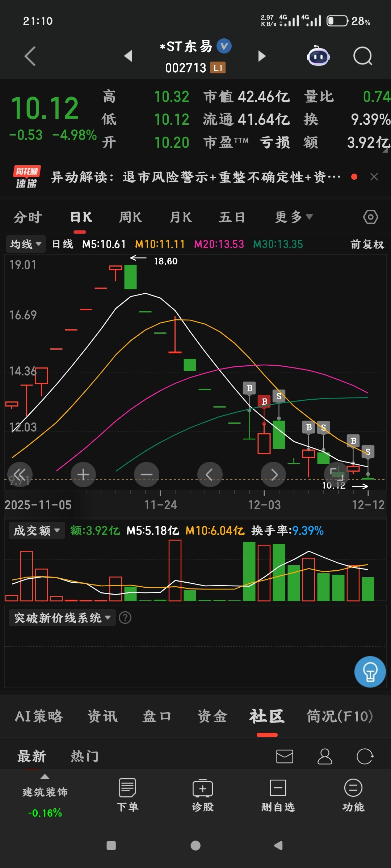Tap last S sell marker near 12-12
Screen dimensions: 391x868
click(x=368, y=452)
